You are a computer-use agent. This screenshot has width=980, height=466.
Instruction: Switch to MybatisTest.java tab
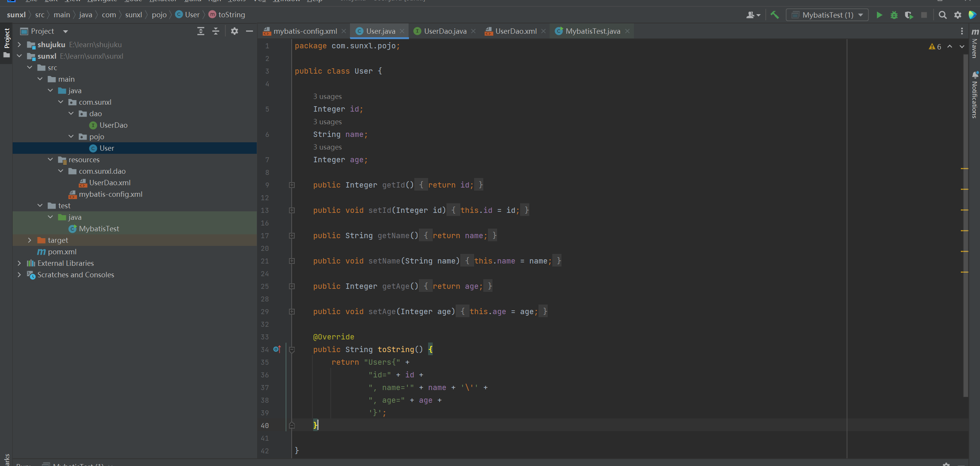coord(592,31)
